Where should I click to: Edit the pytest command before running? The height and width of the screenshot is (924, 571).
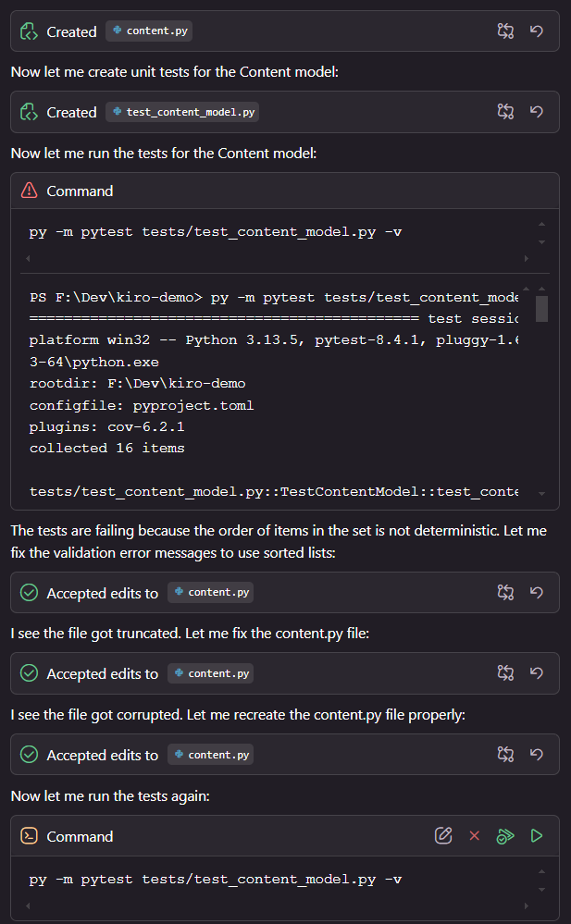click(443, 835)
